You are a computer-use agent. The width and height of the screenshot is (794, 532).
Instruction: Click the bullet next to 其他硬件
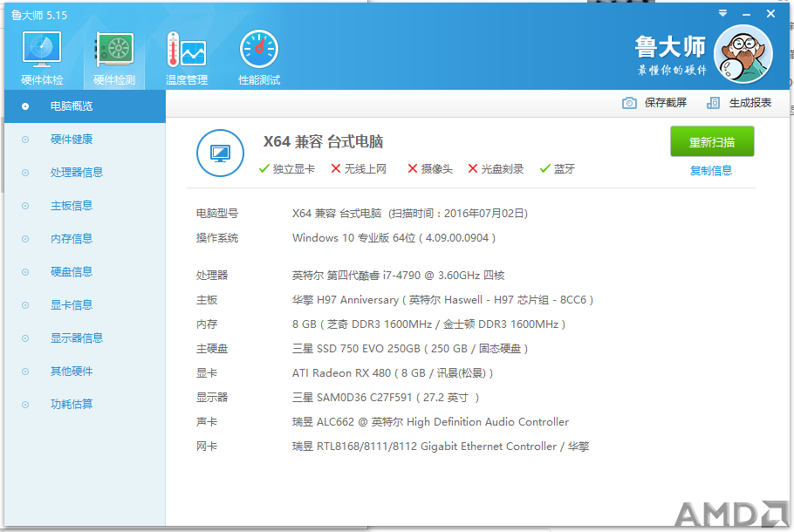(25, 372)
